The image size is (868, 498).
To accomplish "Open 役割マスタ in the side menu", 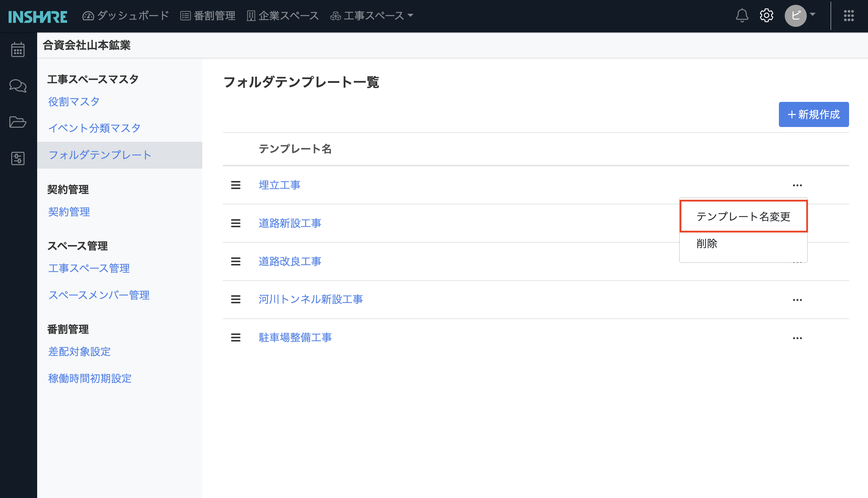I will 74,102.
